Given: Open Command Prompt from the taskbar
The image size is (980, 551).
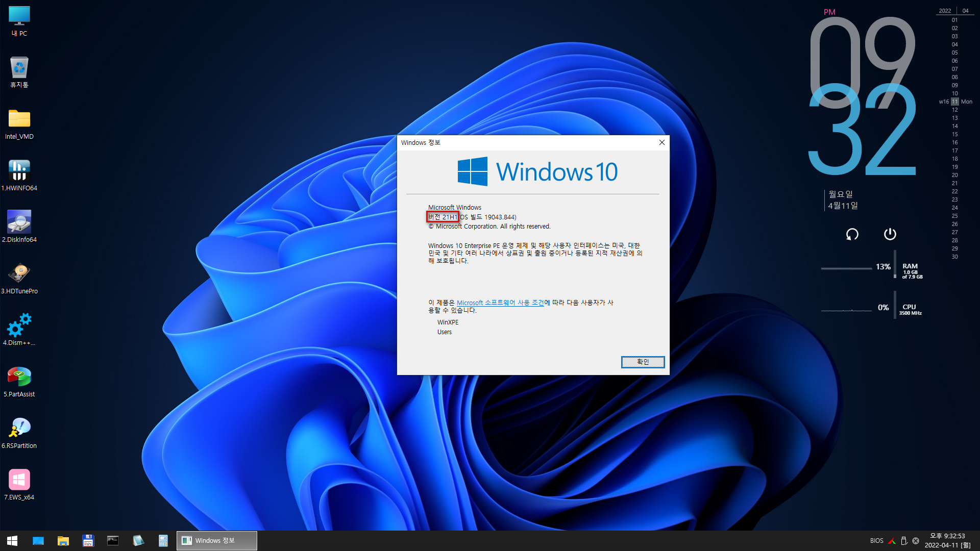Looking at the screenshot, I should [x=113, y=541].
